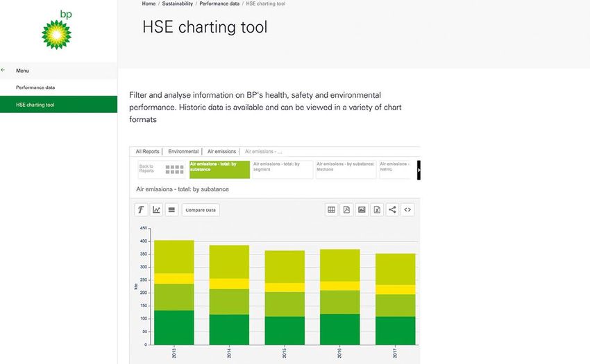This screenshot has height=364, width=590.
Task: Export chart as PDF icon
Action: (x=346, y=209)
